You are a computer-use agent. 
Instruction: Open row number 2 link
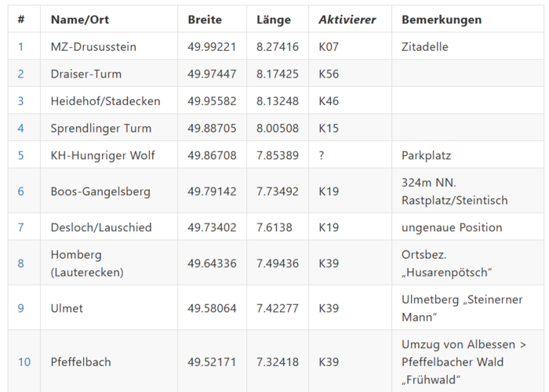pos(21,74)
